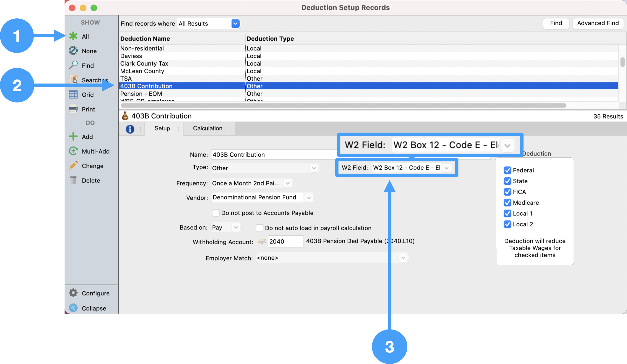Click the green asterisk All icon
The height and width of the screenshot is (364, 627).
click(73, 36)
